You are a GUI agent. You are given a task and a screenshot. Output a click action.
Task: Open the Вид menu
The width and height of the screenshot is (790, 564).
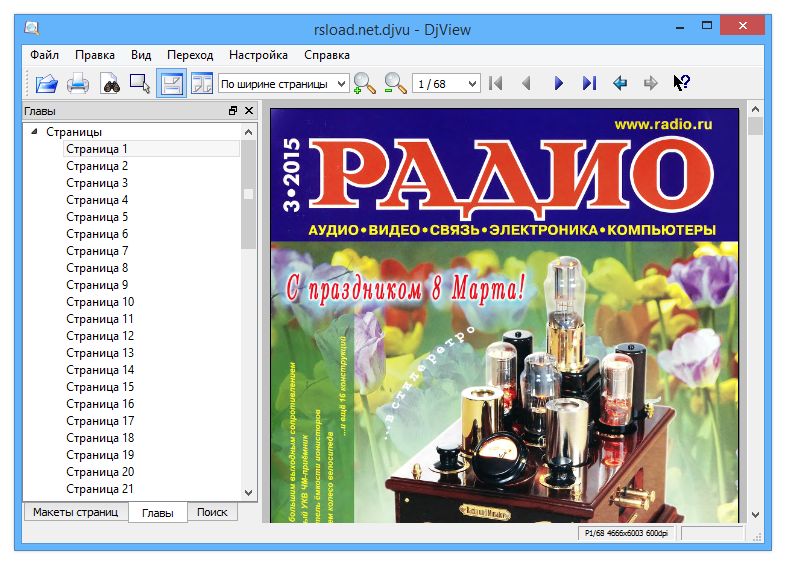(x=141, y=55)
